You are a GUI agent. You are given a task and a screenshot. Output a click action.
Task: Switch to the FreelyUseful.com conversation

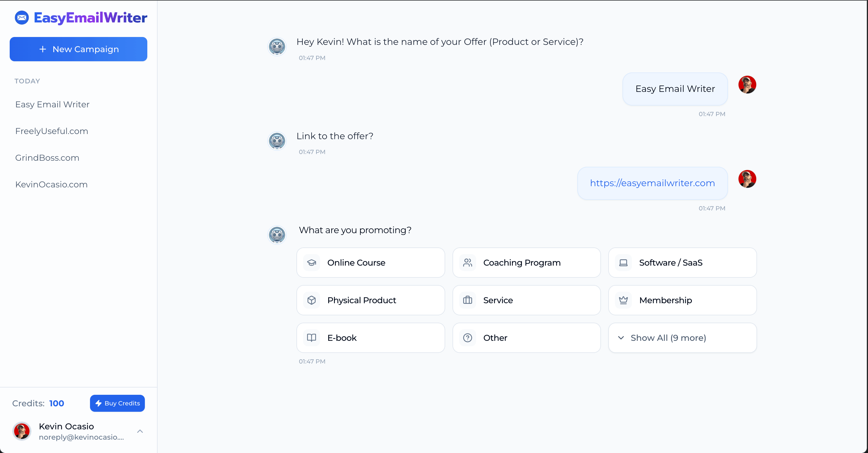click(52, 131)
